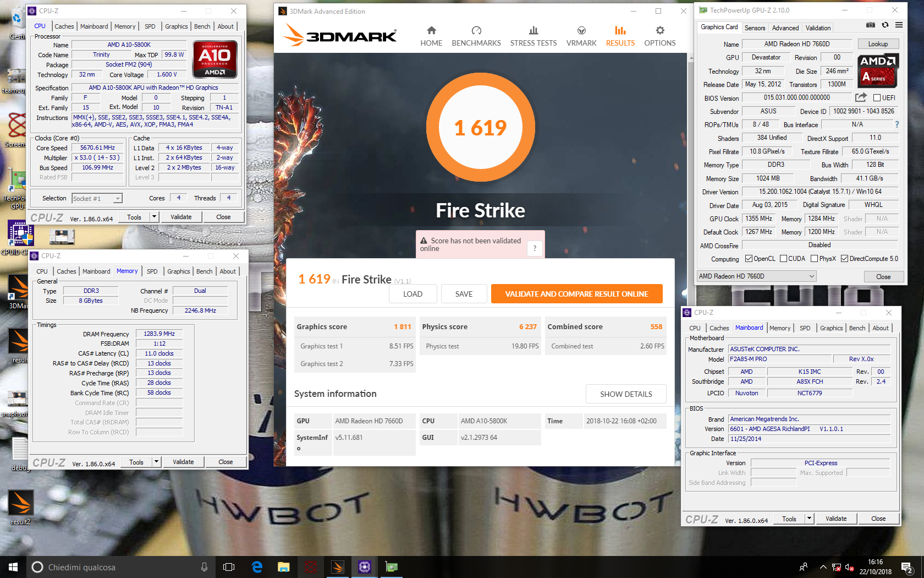This screenshot has width=924, height=578.
Task: Open VRMARK in 3DMark
Action: pyautogui.click(x=581, y=36)
